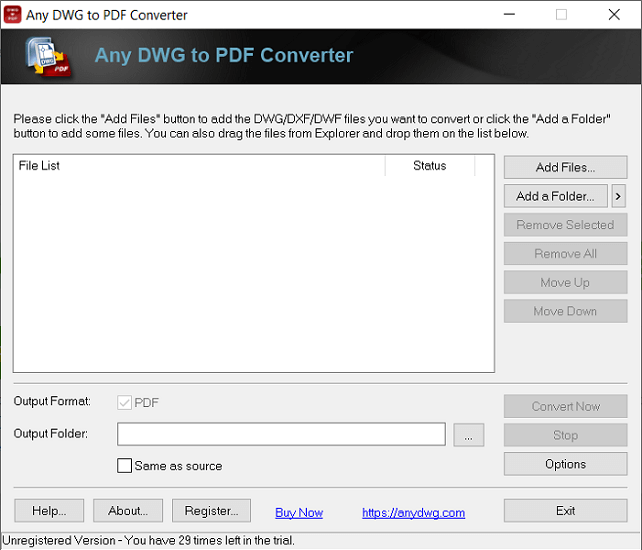Open the https://anydwg.com link
Screen dimensions: 642x550
click(414, 512)
